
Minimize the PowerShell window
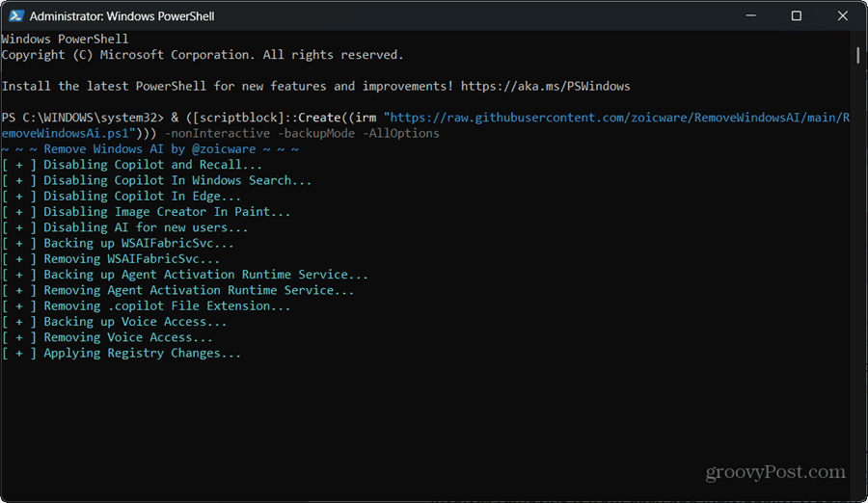pos(750,15)
